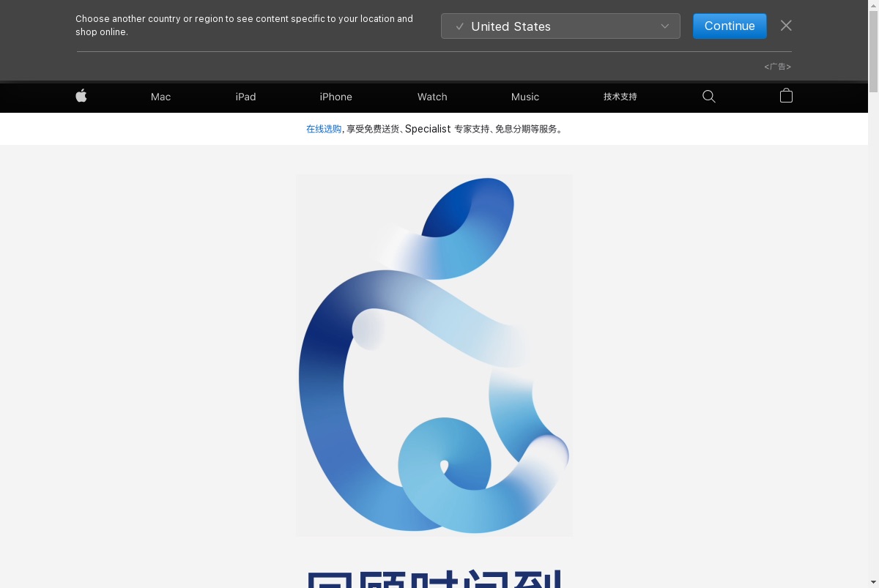Open the 技术支持 menu item
Viewport: 879px width, 588px height.
(620, 97)
